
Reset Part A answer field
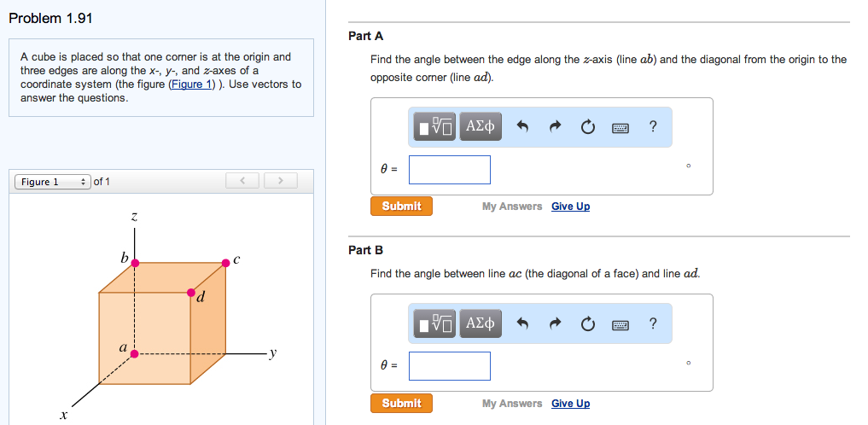click(x=587, y=127)
